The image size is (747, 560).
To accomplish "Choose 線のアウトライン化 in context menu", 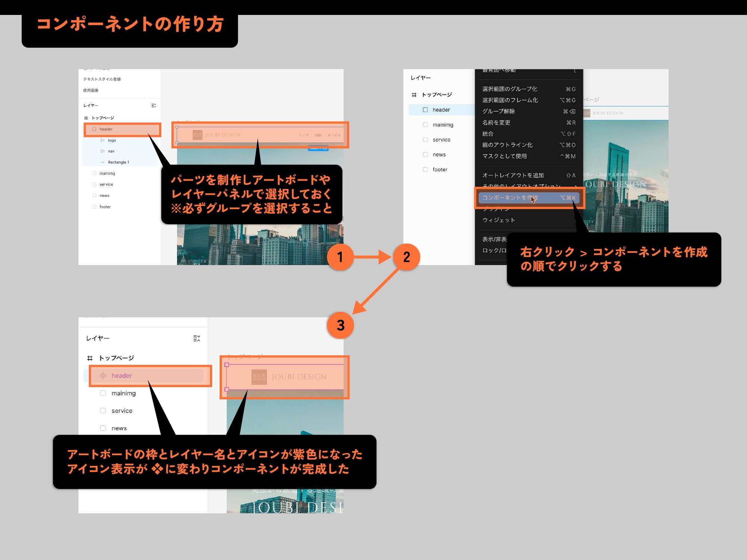I will point(529,145).
